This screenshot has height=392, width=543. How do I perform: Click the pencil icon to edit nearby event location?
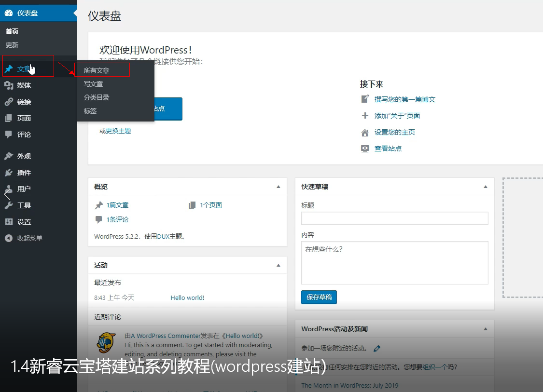377,349
